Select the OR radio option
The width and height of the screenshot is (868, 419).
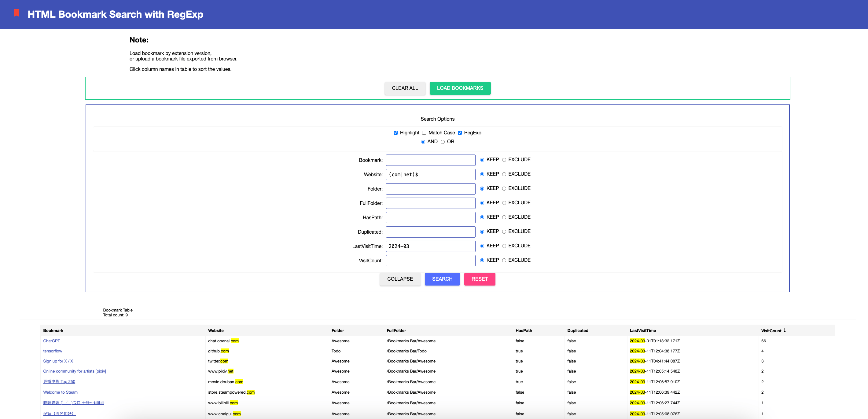(x=443, y=142)
